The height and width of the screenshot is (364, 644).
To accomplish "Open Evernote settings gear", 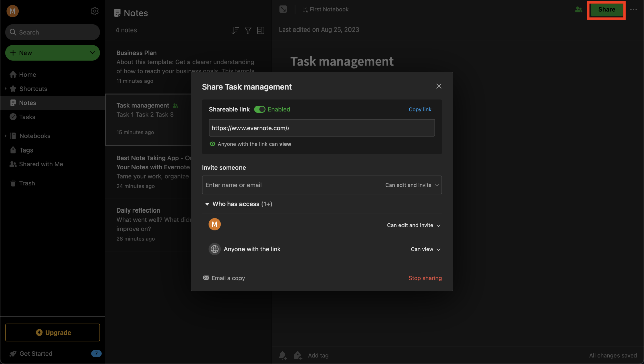I will tap(95, 11).
